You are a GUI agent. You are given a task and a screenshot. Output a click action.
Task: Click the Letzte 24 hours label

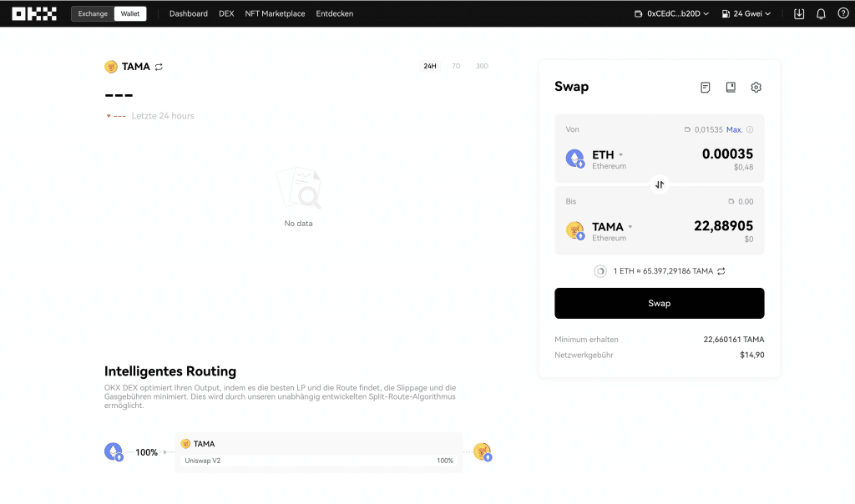pos(163,116)
